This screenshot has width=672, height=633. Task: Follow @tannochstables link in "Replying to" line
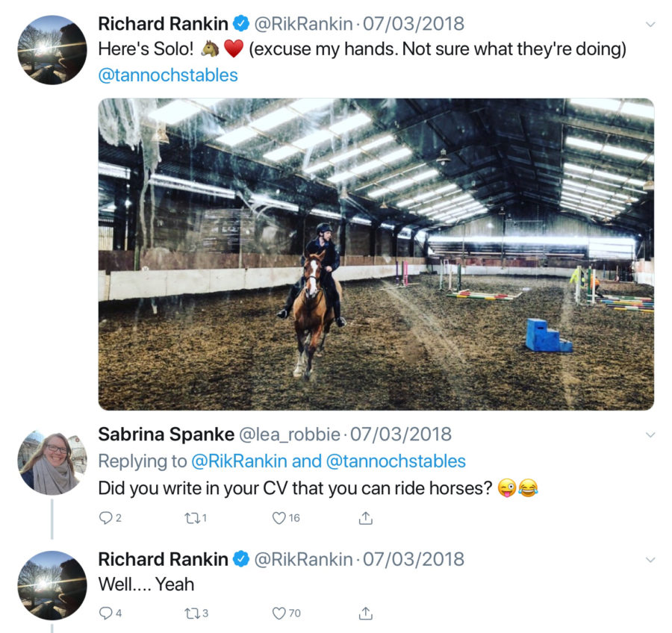396,461
